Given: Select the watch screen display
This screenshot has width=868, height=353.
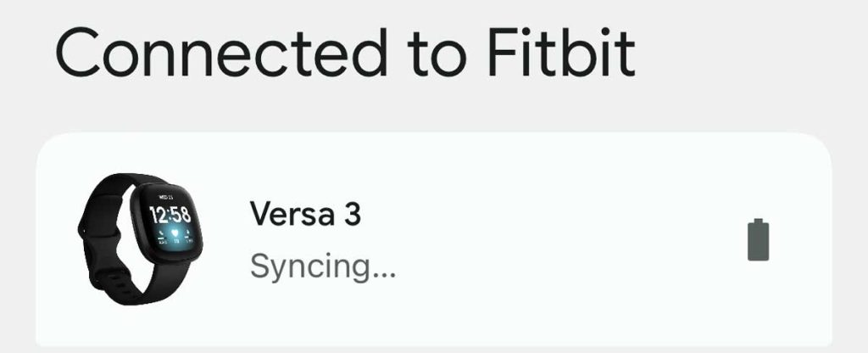Looking at the screenshot, I should coord(170,224).
